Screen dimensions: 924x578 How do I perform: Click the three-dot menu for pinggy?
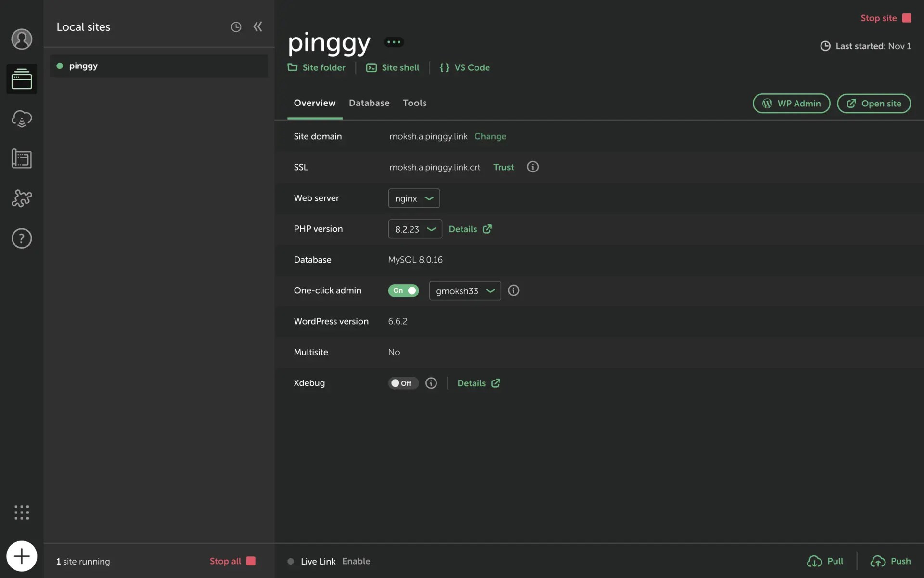coord(393,42)
